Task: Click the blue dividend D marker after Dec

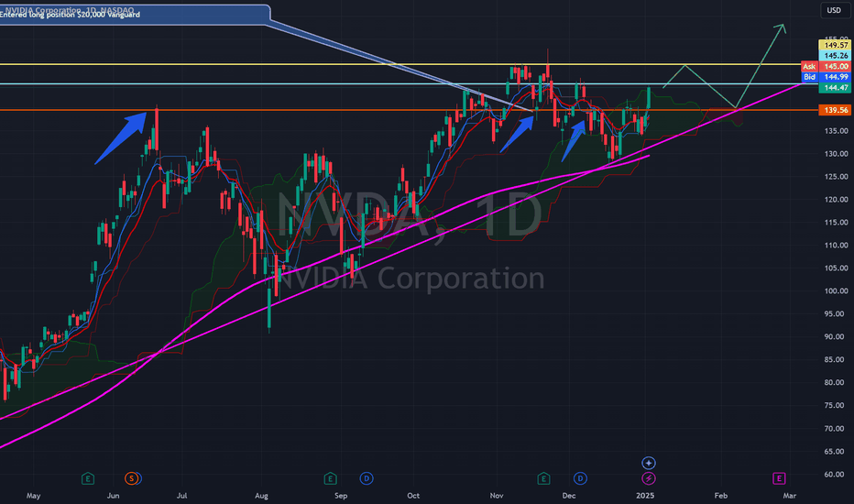Action: click(580, 479)
